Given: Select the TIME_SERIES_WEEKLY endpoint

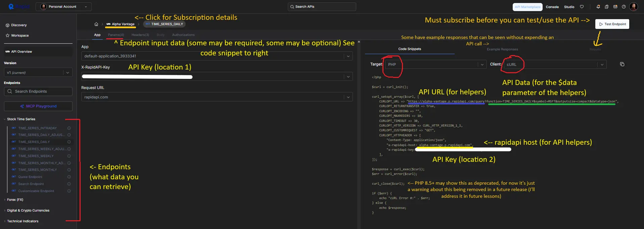Looking at the screenshot, I should [x=36, y=156].
